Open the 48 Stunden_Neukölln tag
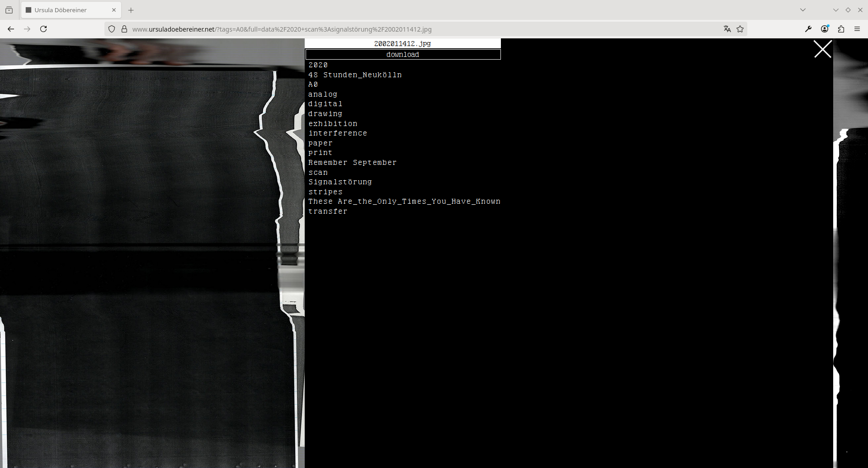 click(355, 75)
